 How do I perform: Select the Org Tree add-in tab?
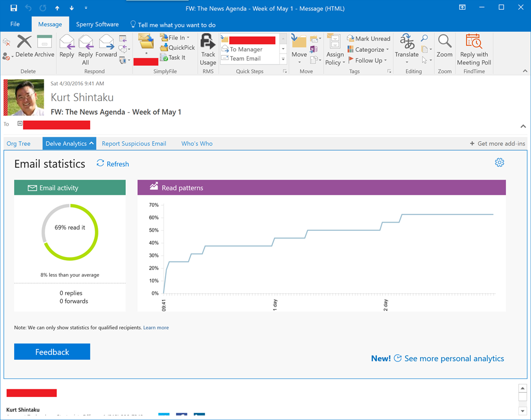point(19,144)
